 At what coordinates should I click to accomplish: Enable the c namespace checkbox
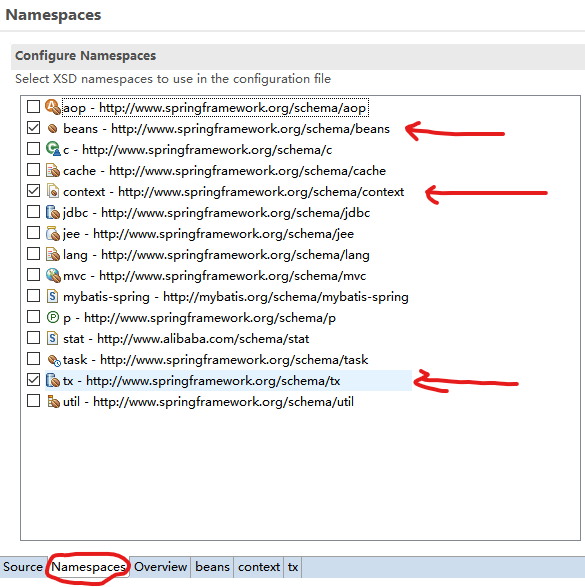pos(33,149)
